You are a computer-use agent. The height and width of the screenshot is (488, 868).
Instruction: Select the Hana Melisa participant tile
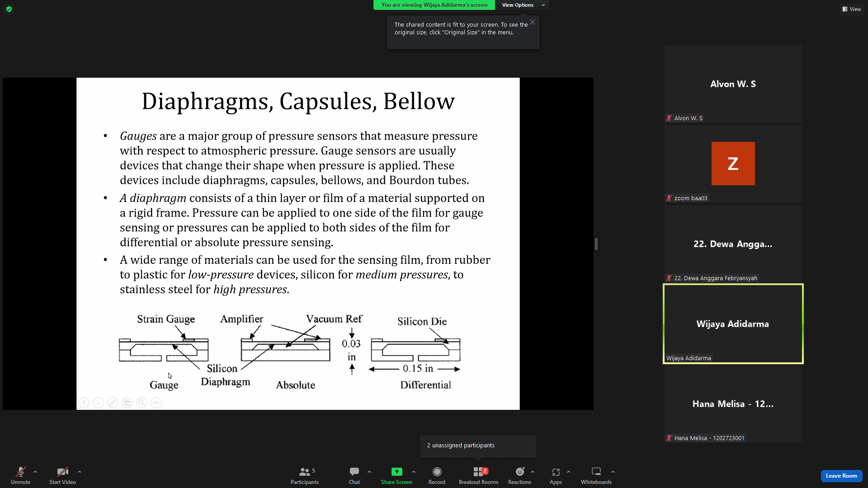733,404
